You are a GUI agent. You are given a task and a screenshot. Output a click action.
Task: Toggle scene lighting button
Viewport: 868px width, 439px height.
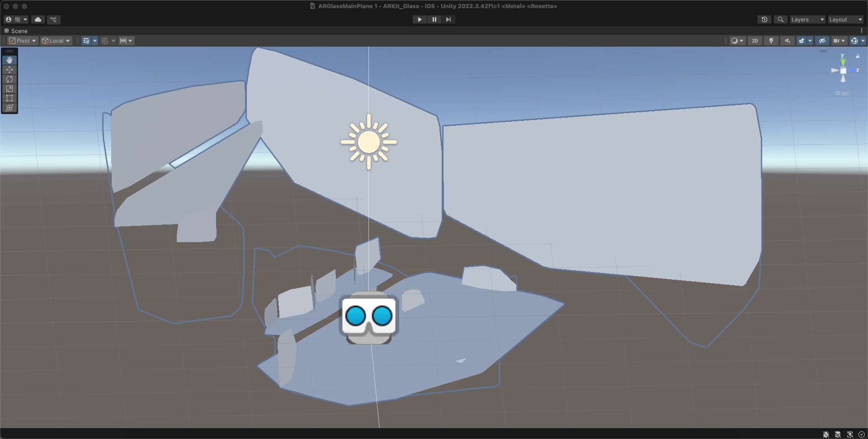click(x=771, y=41)
